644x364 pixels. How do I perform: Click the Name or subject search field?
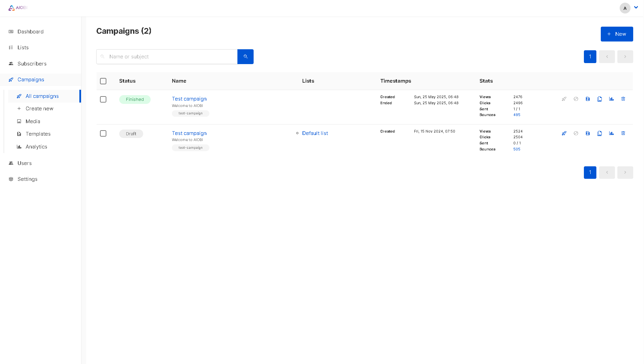[x=166, y=56]
